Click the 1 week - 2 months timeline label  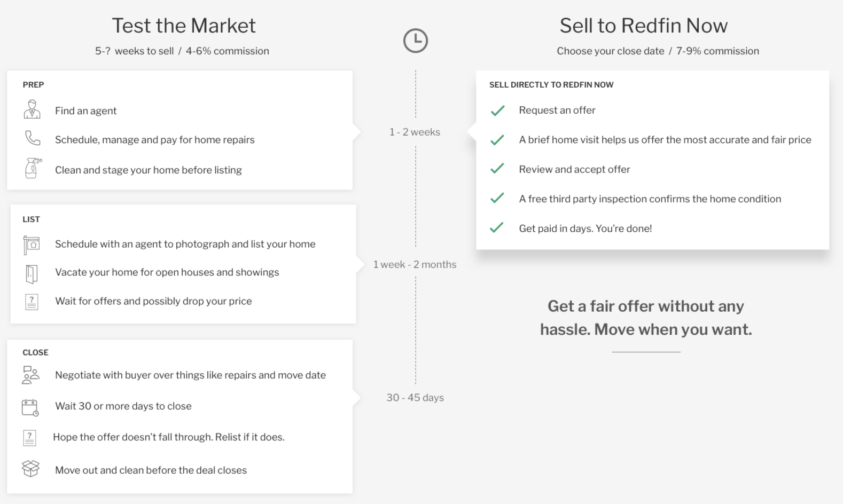coord(415,264)
